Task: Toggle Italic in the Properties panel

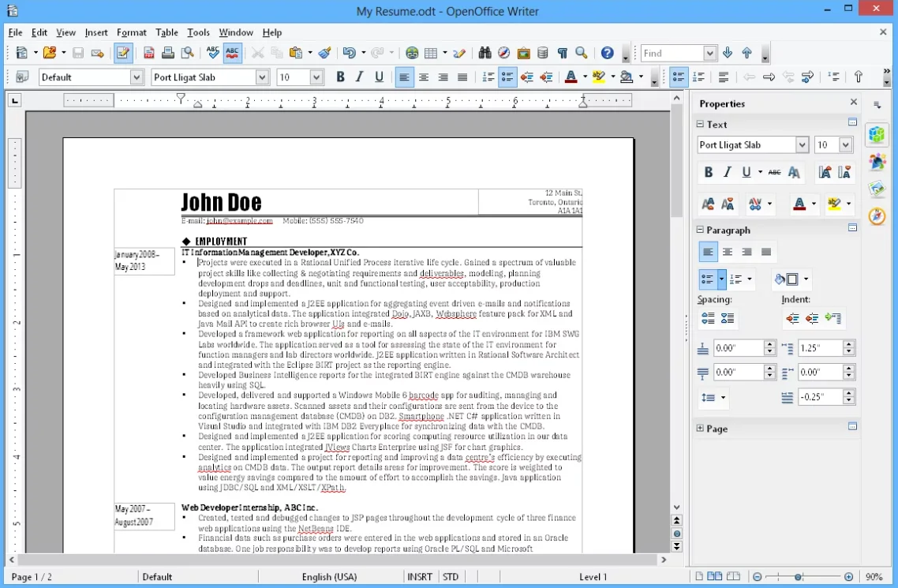Action: [728, 172]
